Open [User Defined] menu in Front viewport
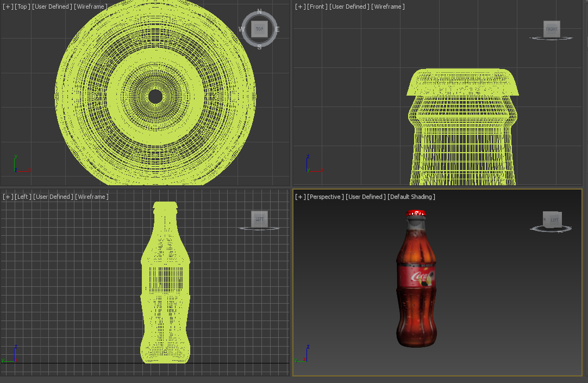Image resolution: width=588 pixels, height=383 pixels. pyautogui.click(x=349, y=7)
